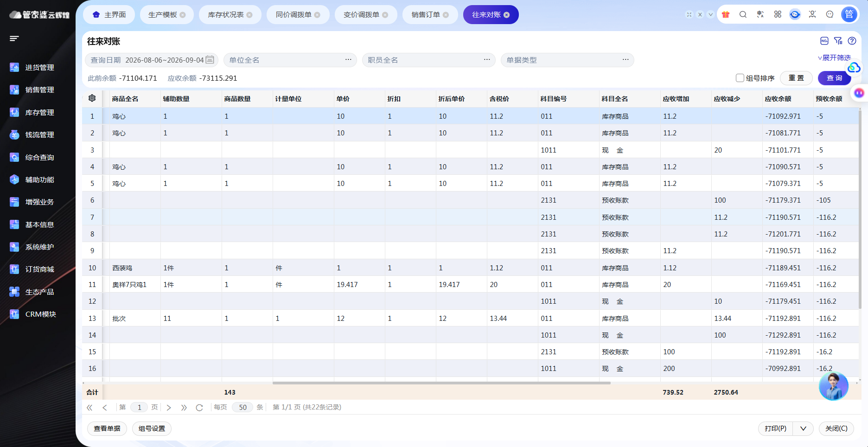Image resolution: width=868 pixels, height=447 pixels.
Task: Go to the first page arrow
Action: coord(89,408)
